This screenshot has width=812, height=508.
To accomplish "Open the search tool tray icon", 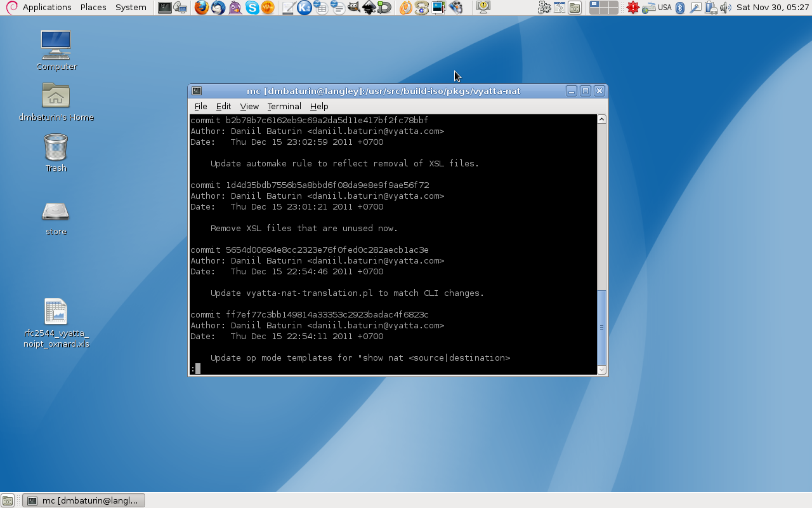I will 696,8.
